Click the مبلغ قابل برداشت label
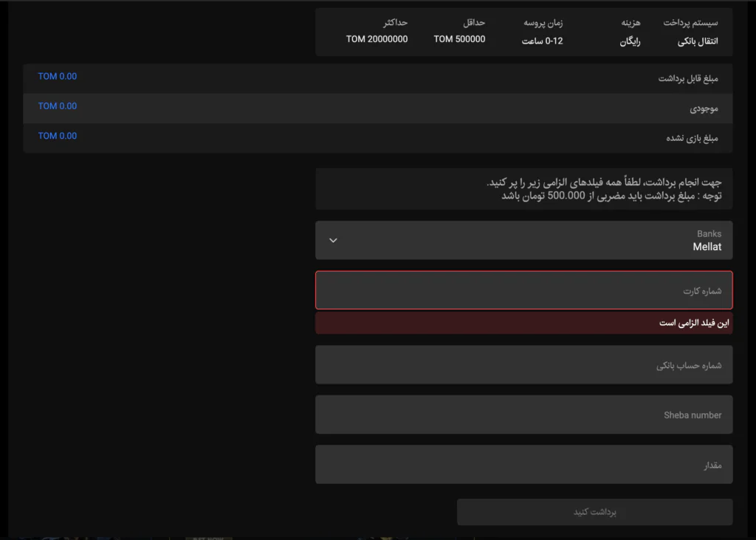Image resolution: width=756 pixels, height=540 pixels. (x=688, y=78)
